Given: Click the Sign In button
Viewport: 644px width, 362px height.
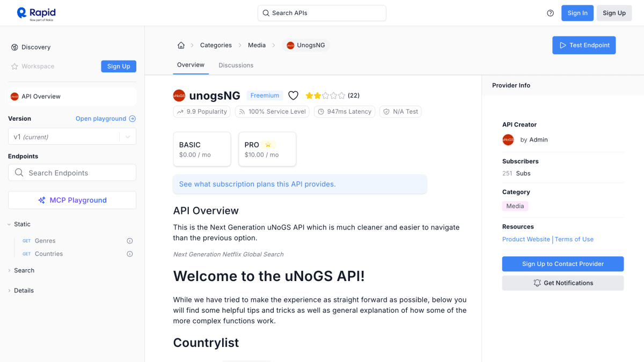Looking at the screenshot, I should tap(577, 13).
